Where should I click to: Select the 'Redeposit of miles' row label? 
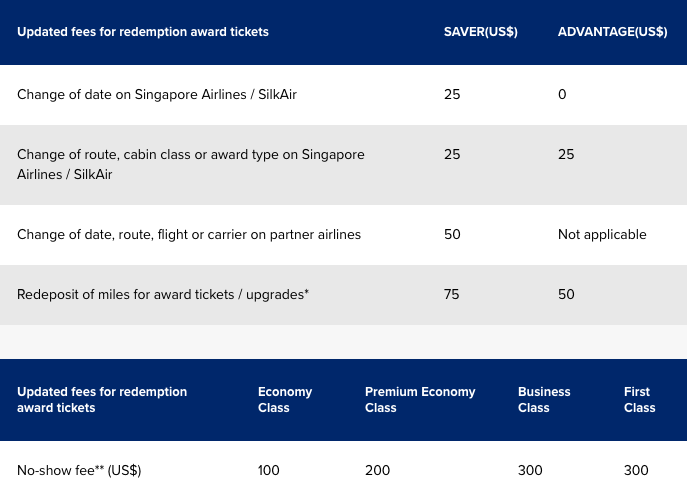[163, 295]
